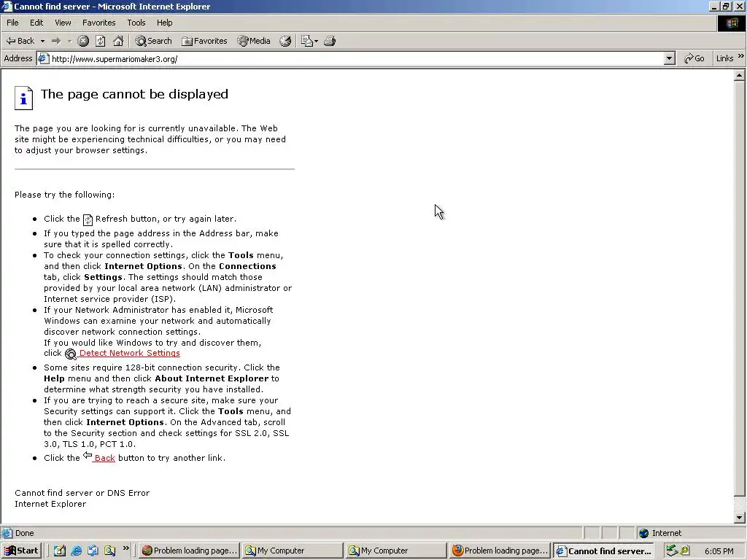Click the IE icon in title bar
Image resolution: width=747 pixels, height=560 pixels.
(7, 6)
